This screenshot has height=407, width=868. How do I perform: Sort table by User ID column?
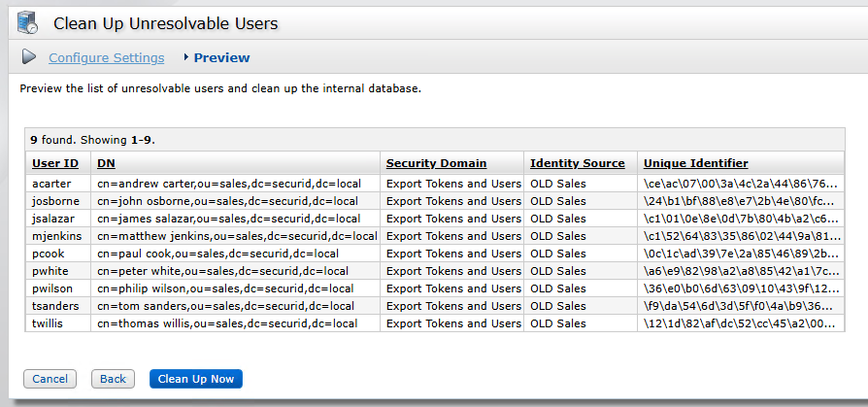[x=55, y=163]
